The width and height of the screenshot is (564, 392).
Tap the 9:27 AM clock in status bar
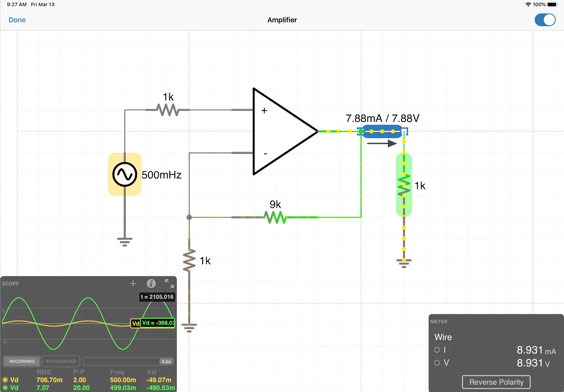pos(17,4)
